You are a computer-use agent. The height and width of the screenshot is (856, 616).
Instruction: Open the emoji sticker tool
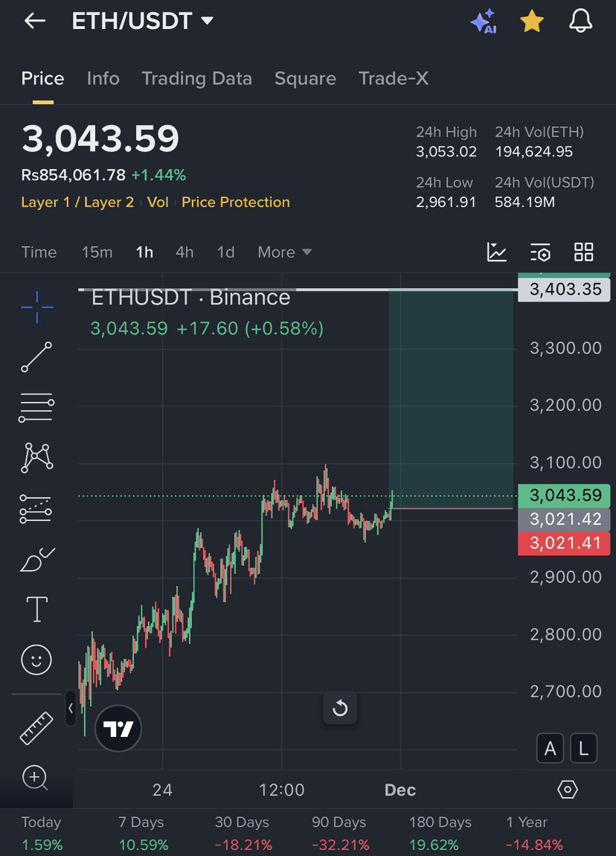[x=36, y=659]
